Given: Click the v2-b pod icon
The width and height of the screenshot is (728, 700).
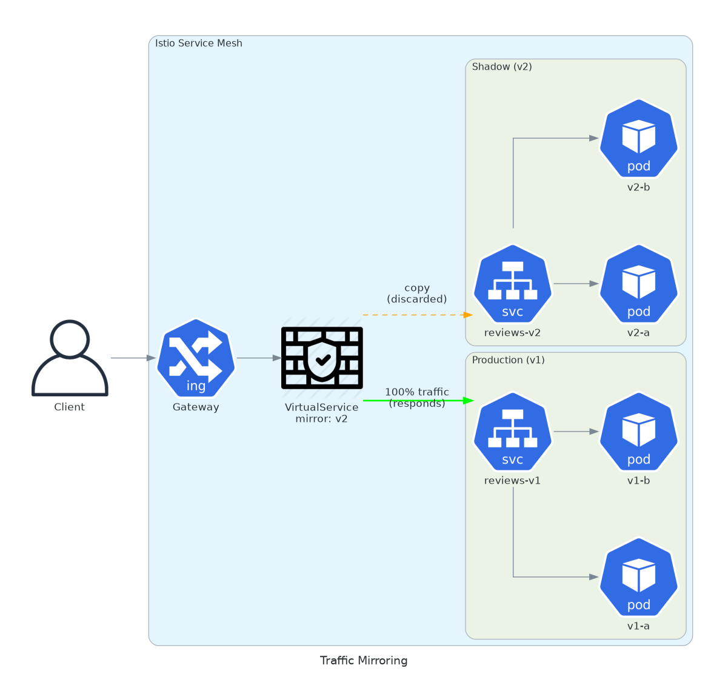Looking at the screenshot, I should point(638,138).
